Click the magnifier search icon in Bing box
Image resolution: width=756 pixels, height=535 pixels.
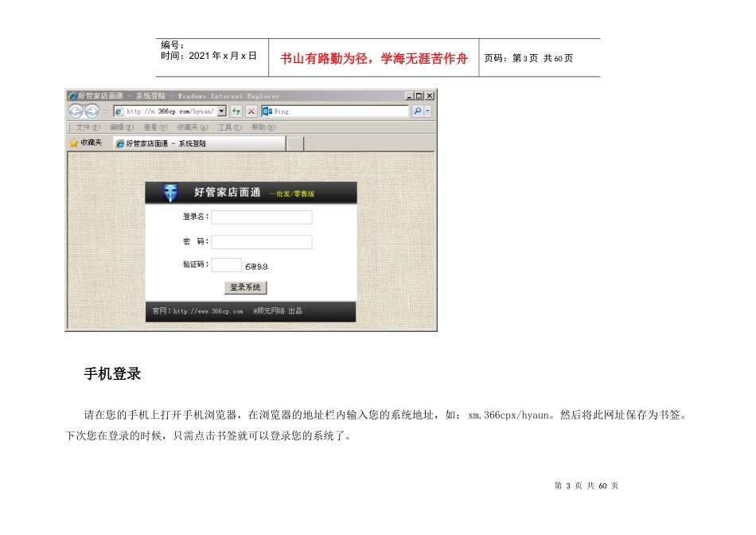(x=417, y=111)
